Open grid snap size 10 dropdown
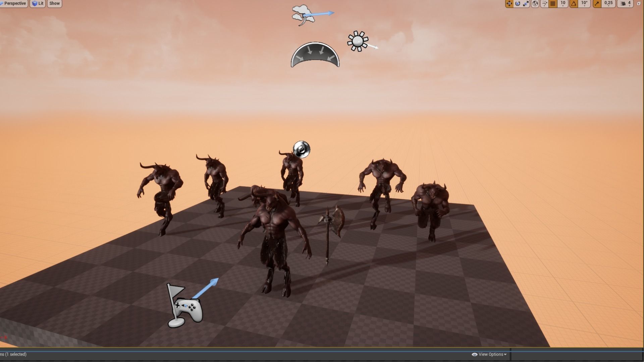Screen dimensions: 644x362 click(563, 4)
